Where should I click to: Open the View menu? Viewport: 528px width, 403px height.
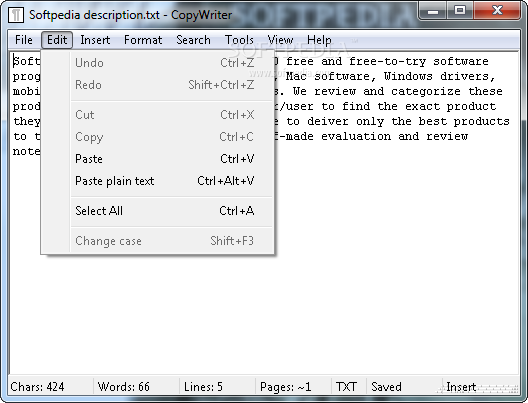280,40
